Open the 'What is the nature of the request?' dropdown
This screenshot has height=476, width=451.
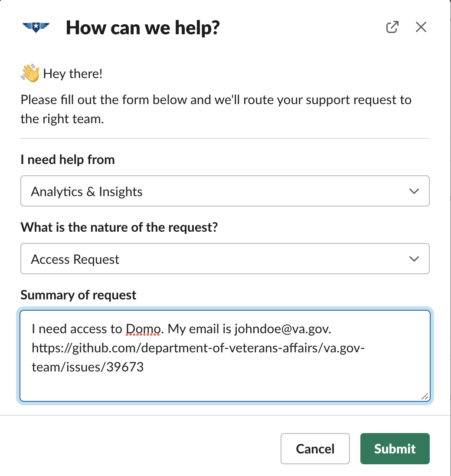[225, 259]
